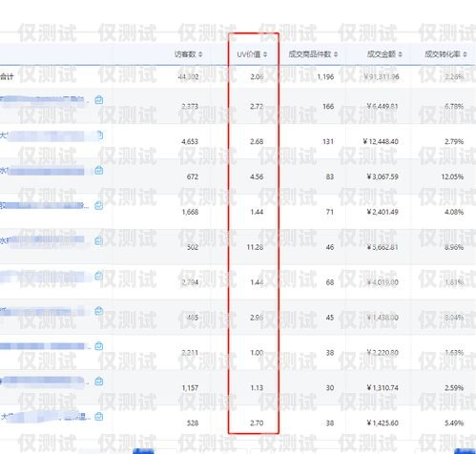This screenshot has height=454, width=476.
Task: Click conversion rate cell 6.78%
Action: (x=454, y=106)
